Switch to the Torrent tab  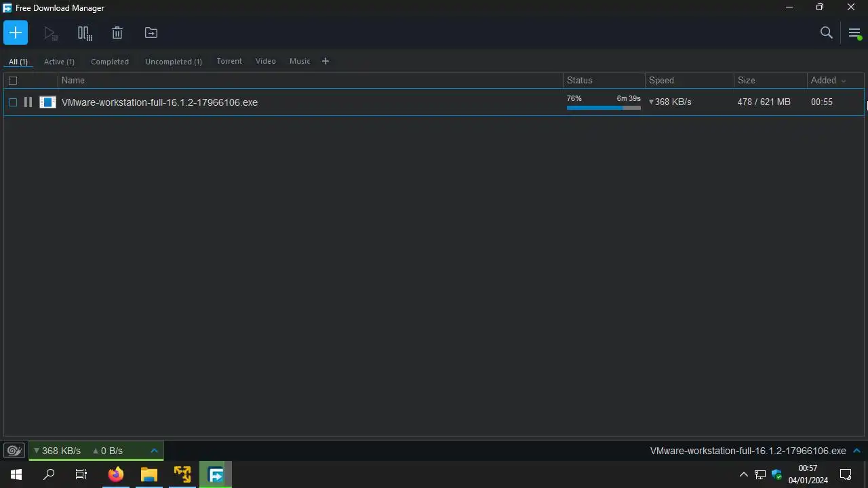click(229, 61)
